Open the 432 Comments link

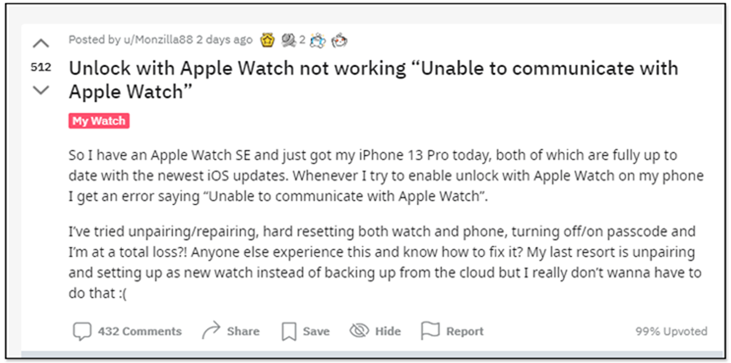(139, 331)
